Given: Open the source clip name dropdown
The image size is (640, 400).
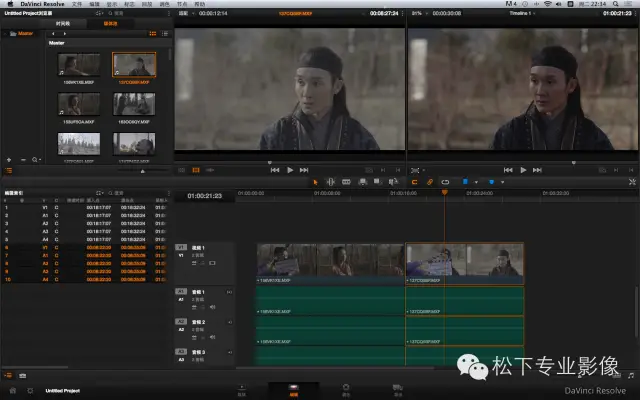Looking at the screenshot, I should coord(363,13).
